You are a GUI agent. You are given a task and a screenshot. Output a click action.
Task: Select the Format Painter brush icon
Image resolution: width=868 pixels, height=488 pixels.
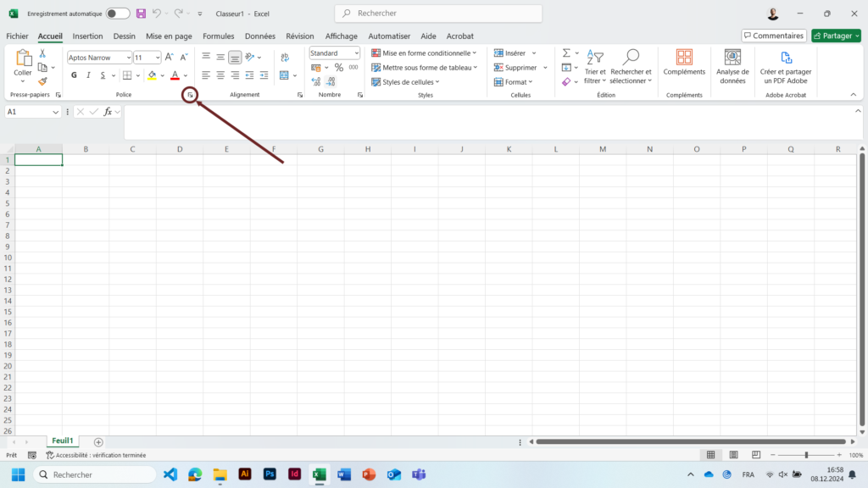42,81
